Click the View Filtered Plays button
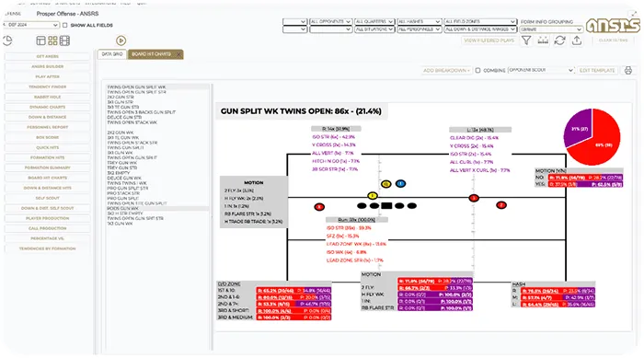 [489, 40]
